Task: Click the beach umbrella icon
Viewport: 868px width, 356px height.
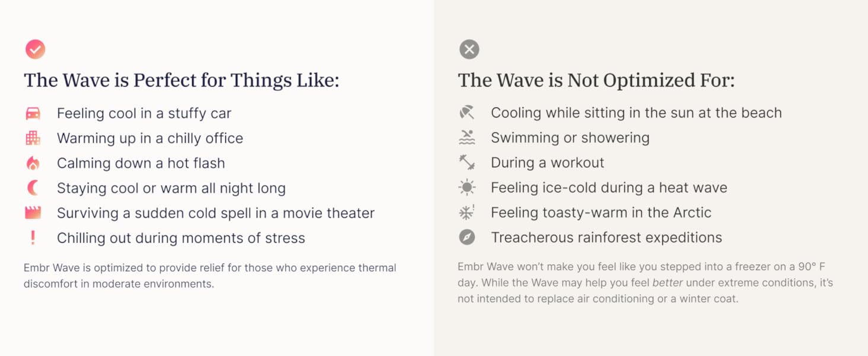Action: 467,113
